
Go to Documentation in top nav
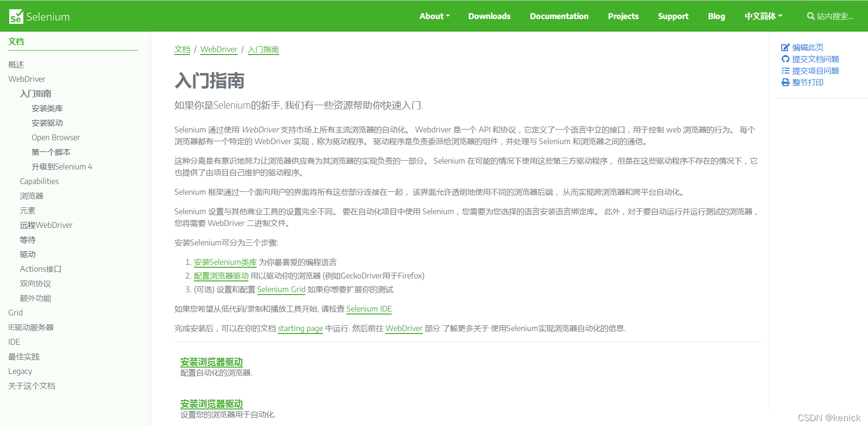click(559, 16)
